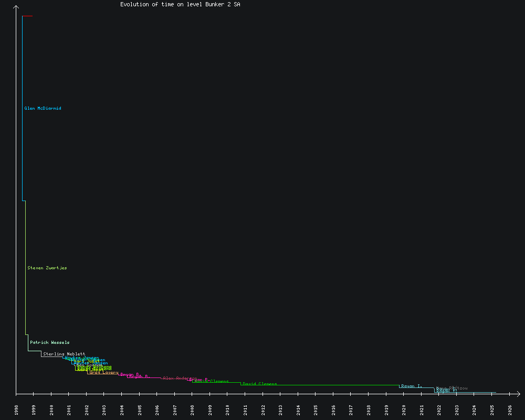The width and height of the screenshot is (525, 420).
Task: Click the 2002 year axis label
Action: 87,410
